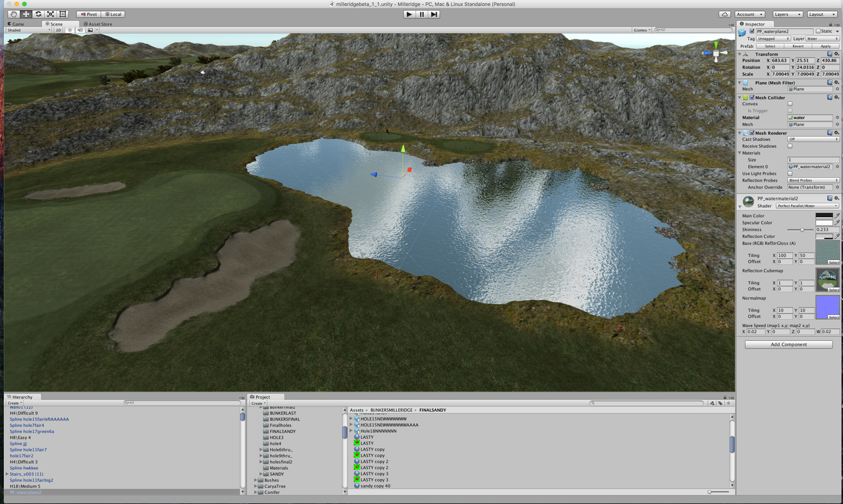Open the Gizmos dropdown
843x504 pixels.
pos(641,30)
